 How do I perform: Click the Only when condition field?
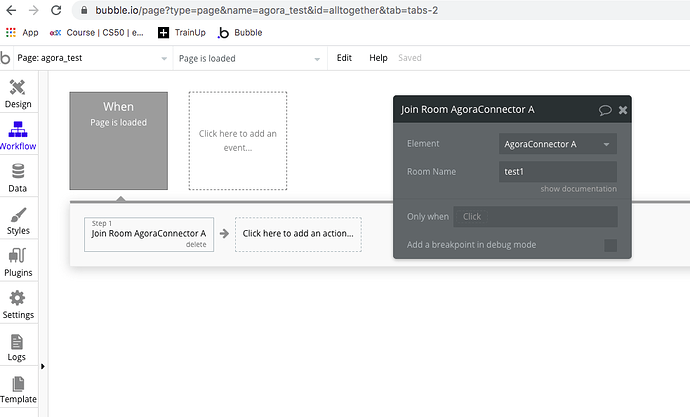tap(535, 217)
